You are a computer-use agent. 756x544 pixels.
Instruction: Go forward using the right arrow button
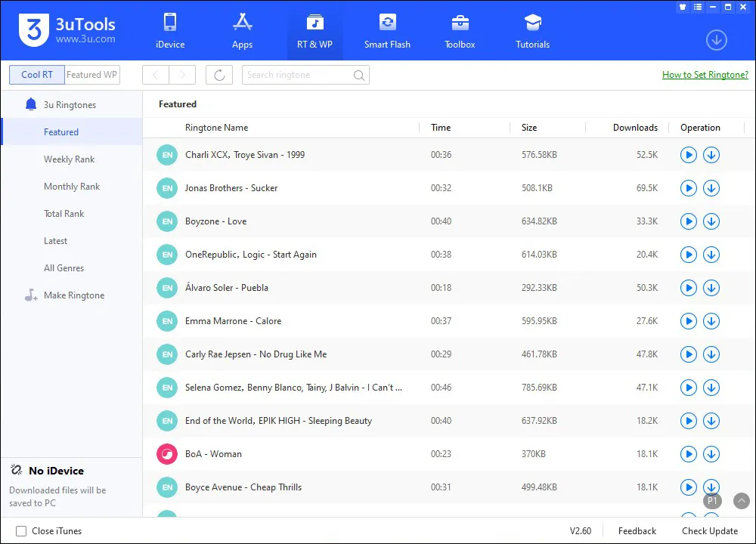coord(182,75)
